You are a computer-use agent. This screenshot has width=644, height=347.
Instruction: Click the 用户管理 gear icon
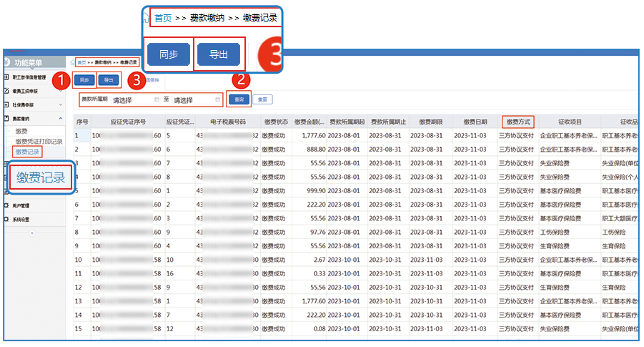coord(7,205)
